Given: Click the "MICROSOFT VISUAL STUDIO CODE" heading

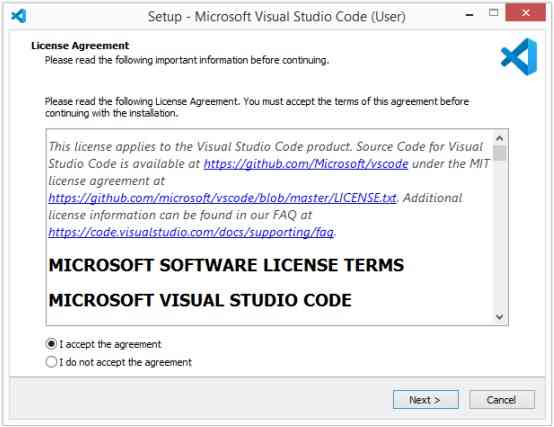Looking at the screenshot, I should coord(200,300).
